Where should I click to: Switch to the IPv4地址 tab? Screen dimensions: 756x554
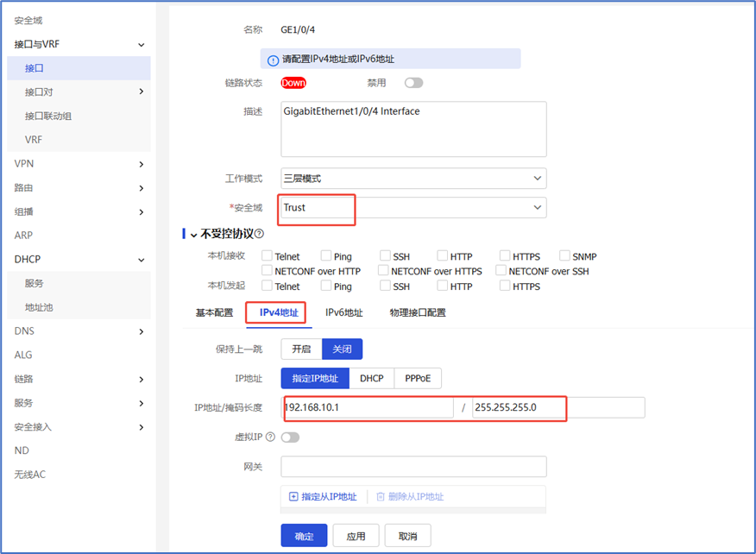click(279, 312)
